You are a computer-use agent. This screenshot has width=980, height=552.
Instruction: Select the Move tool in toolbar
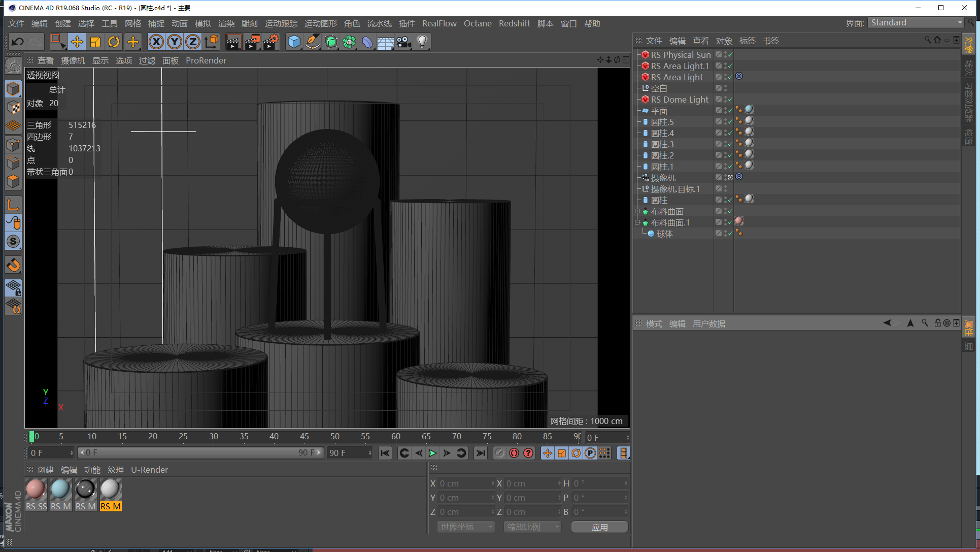[x=77, y=42]
